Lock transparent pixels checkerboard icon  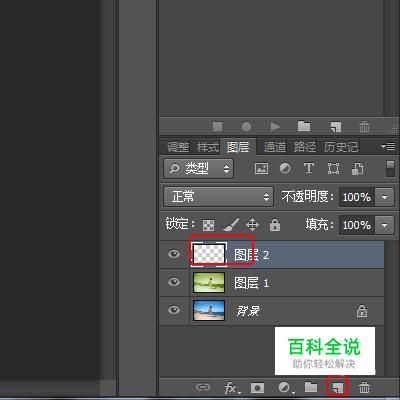pyautogui.click(x=208, y=225)
